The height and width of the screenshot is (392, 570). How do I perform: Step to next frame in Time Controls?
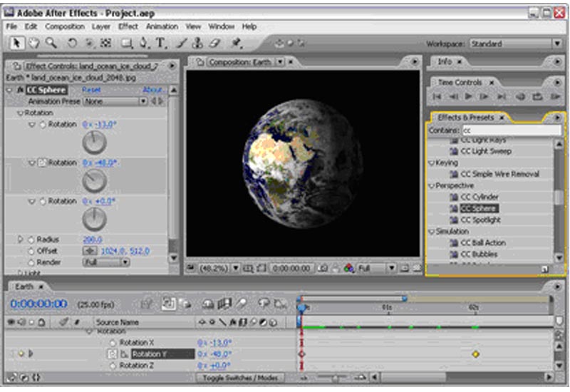pyautogui.click(x=484, y=96)
